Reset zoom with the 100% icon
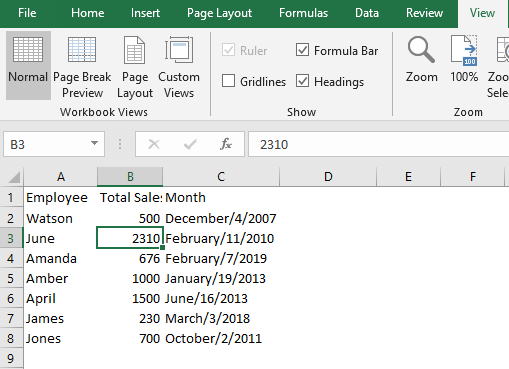Viewport: 509px width, 369px height. coord(464,60)
